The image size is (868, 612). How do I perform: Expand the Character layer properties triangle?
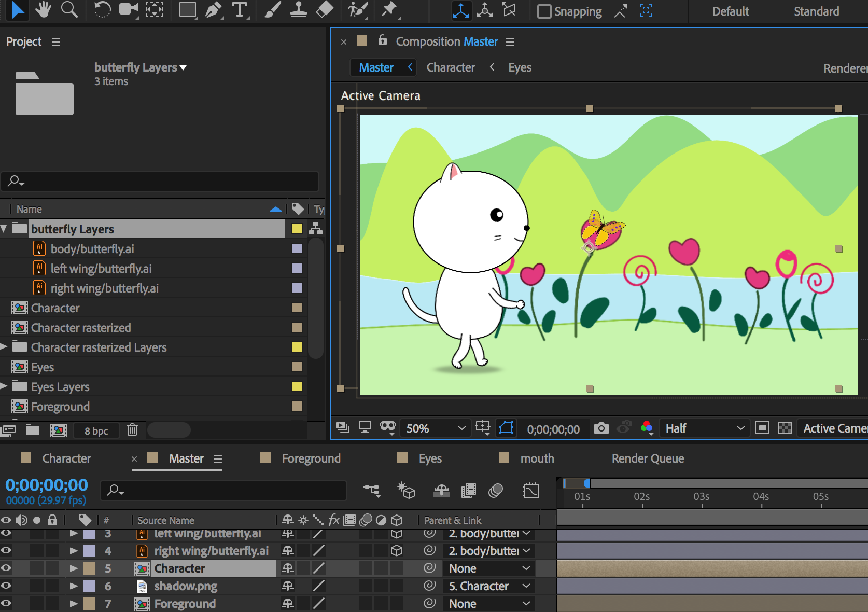click(x=74, y=568)
